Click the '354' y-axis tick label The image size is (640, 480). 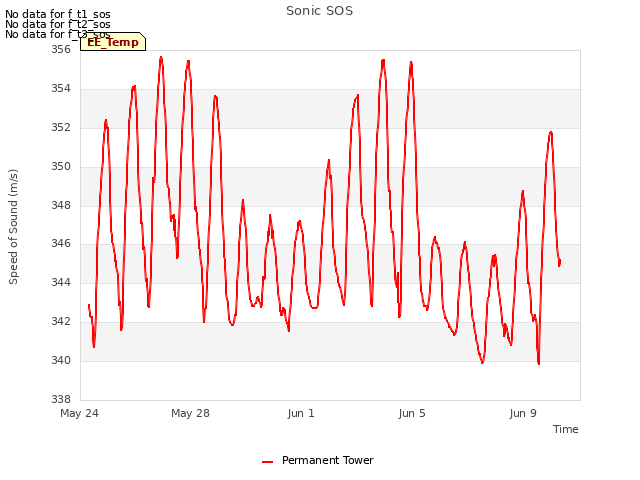(x=61, y=88)
